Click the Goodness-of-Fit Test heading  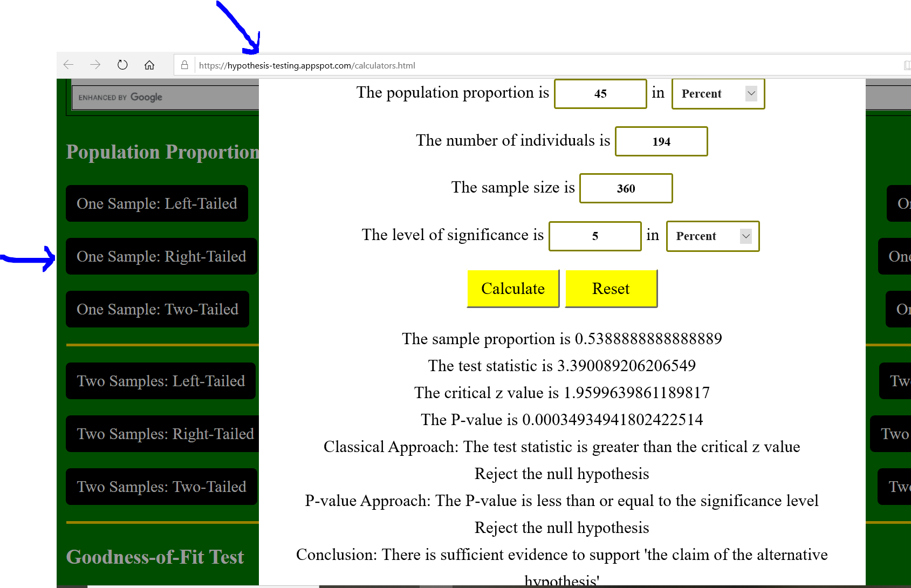pyautogui.click(x=155, y=557)
